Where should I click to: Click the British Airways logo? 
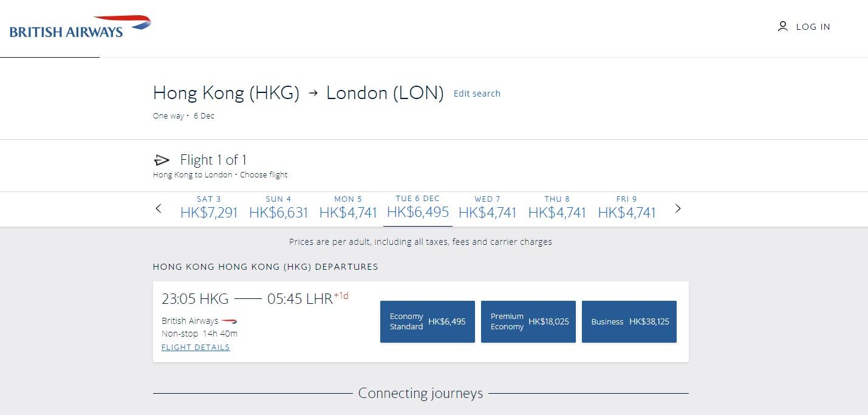click(79, 27)
